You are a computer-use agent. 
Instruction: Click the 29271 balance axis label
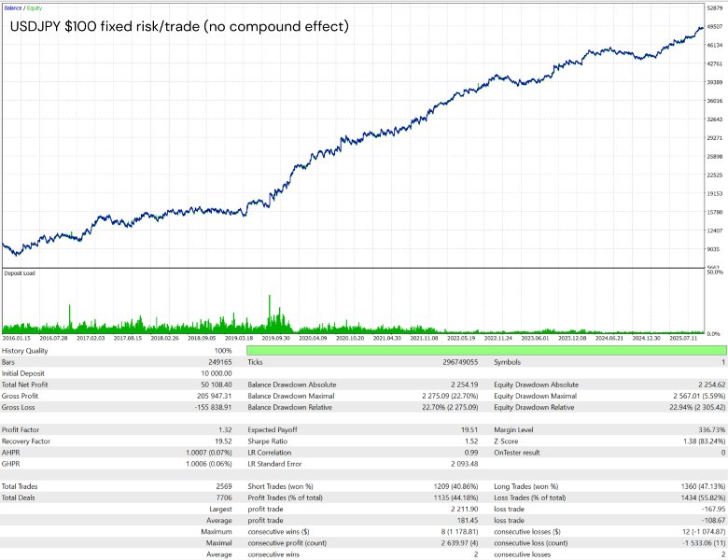click(x=715, y=138)
